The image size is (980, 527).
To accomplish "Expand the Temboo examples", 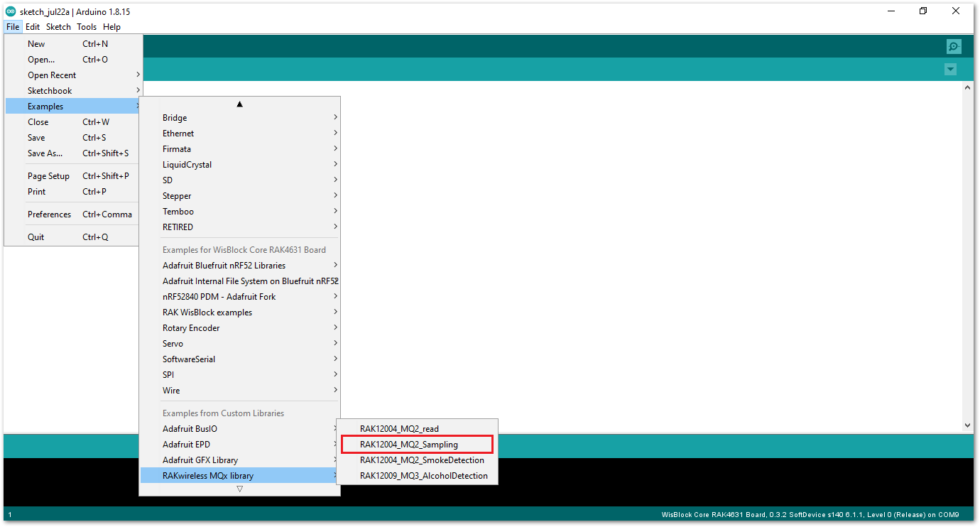I will click(x=240, y=212).
